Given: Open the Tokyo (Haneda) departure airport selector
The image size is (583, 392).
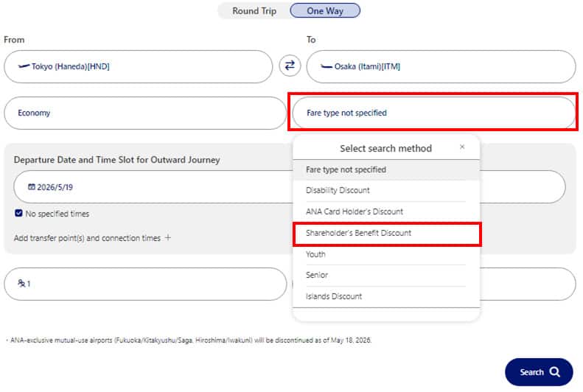Looking at the screenshot, I should [x=138, y=67].
